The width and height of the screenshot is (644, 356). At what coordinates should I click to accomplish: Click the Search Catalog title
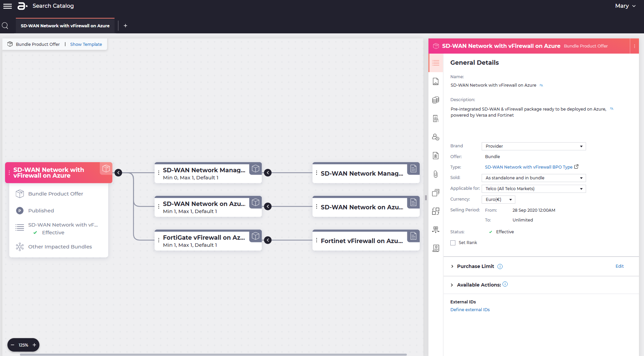[x=53, y=6]
